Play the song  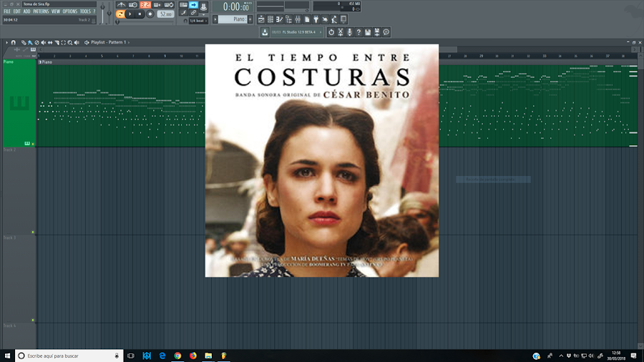pos(130,14)
